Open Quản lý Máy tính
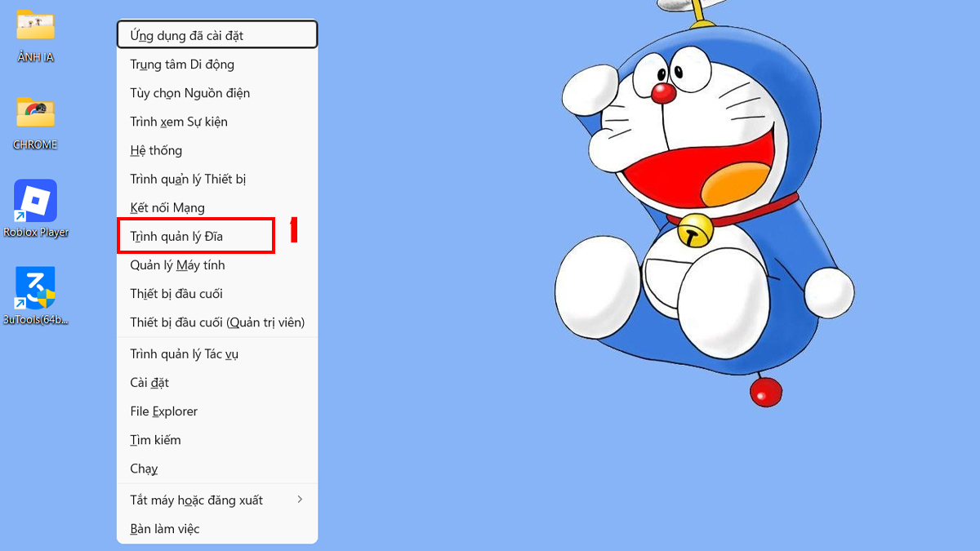 point(217,264)
